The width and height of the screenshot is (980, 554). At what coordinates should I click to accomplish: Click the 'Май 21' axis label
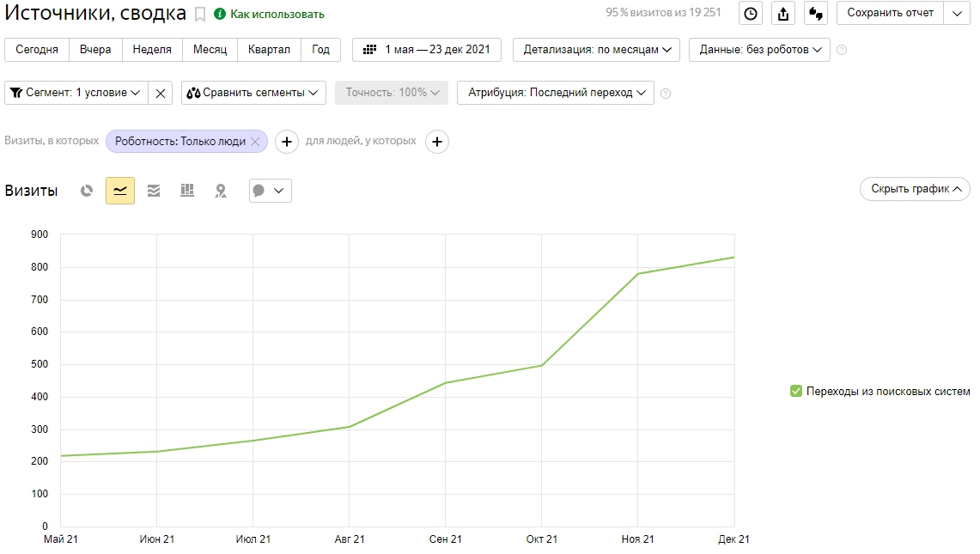61,539
